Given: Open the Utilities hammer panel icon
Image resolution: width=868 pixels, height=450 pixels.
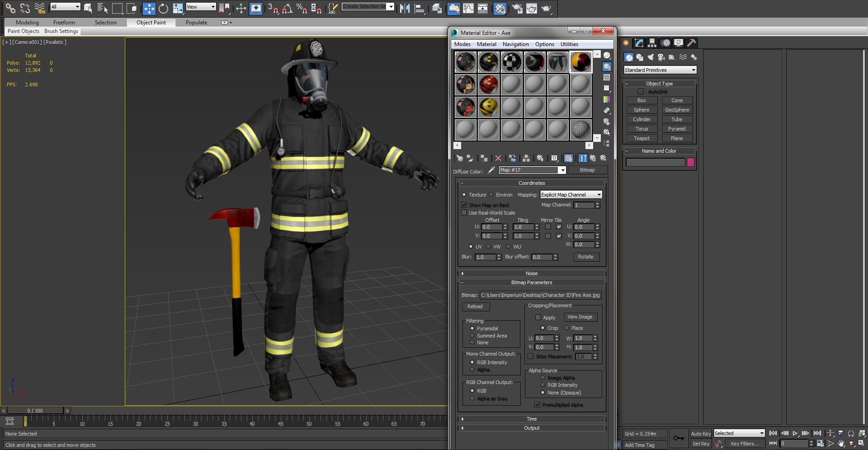Looking at the screenshot, I should tap(691, 43).
